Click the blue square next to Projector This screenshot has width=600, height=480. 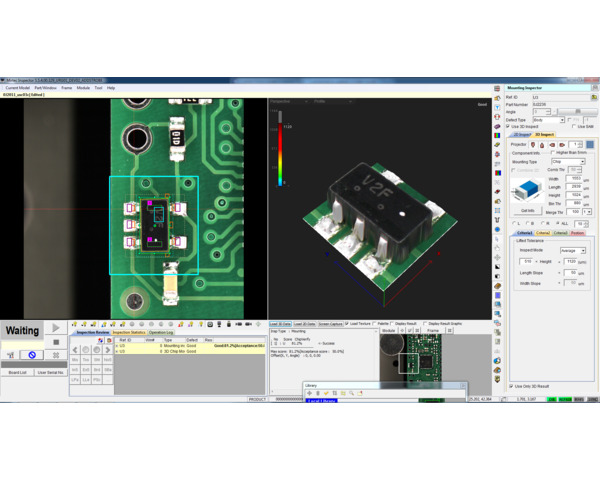tap(590, 145)
